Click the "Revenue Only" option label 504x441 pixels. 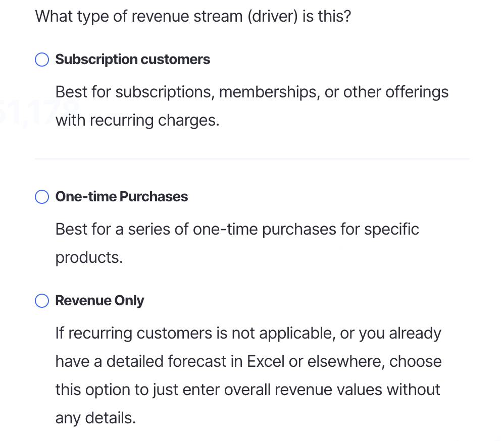[99, 301]
